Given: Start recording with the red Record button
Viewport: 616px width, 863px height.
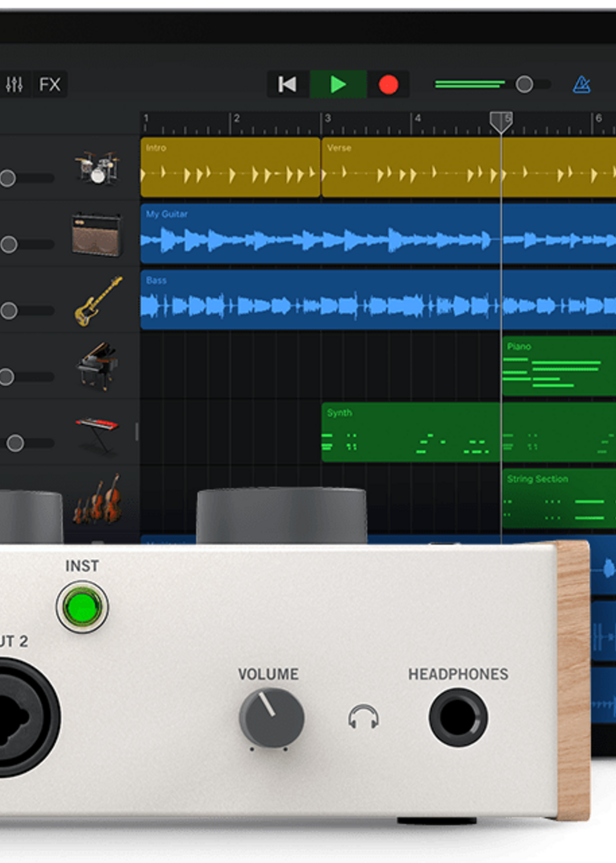Looking at the screenshot, I should coord(389,84).
